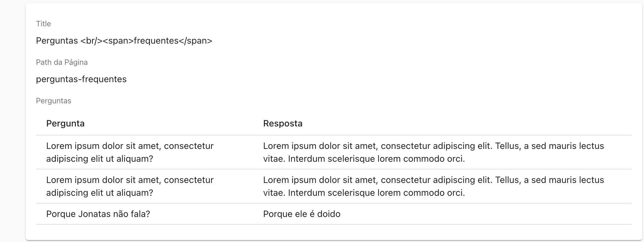Image resolution: width=644 pixels, height=242 pixels.
Task: Click the Porque Jonatas não fala? question
Action: [98, 214]
